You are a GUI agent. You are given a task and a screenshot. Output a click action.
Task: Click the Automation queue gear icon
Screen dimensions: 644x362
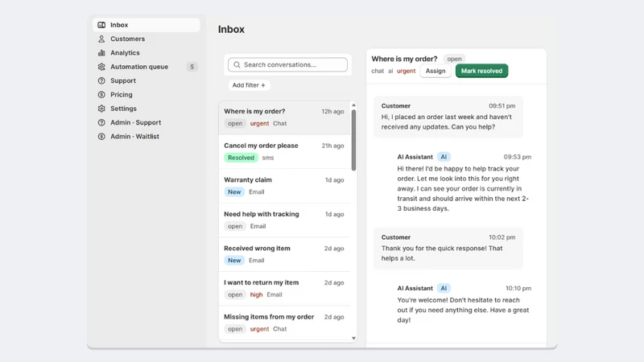coord(101,67)
